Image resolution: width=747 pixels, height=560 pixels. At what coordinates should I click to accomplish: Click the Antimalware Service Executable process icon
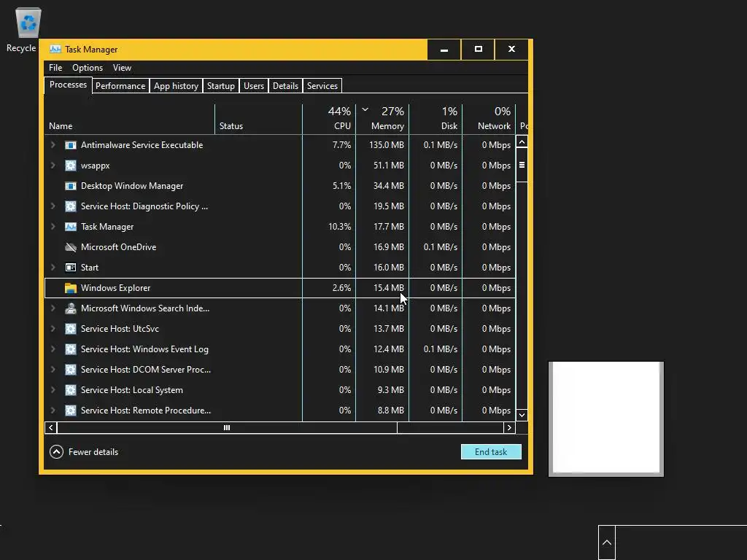(71, 145)
